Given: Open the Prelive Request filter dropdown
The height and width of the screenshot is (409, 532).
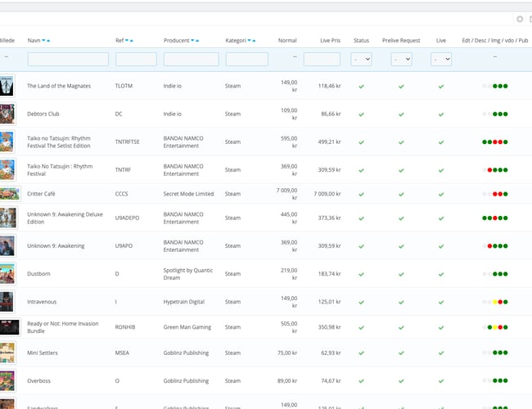Looking at the screenshot, I should [x=401, y=59].
